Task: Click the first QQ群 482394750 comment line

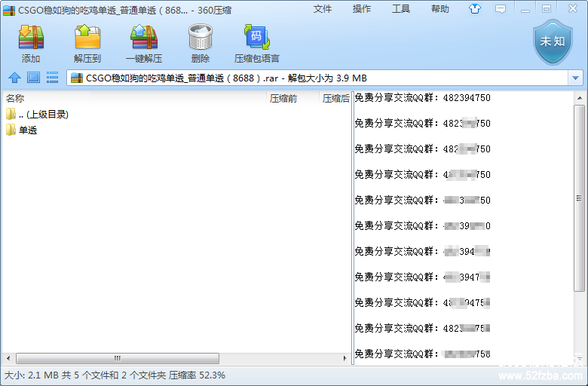Action: click(x=423, y=98)
